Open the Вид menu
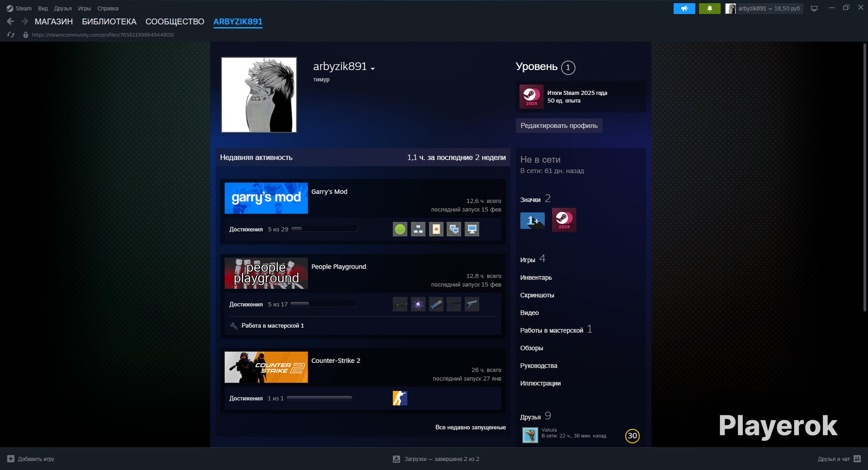The height and width of the screenshot is (470, 868). [43, 8]
